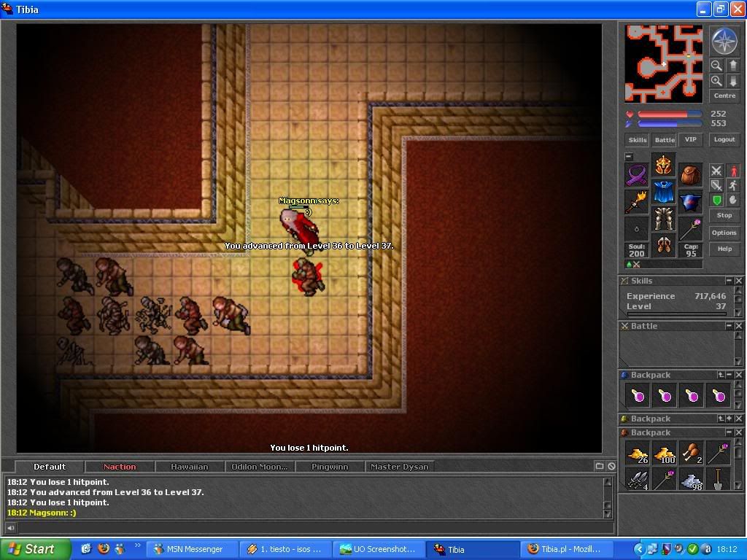
Task: Enable chase opponent mode (running figure)
Action: 732,185
